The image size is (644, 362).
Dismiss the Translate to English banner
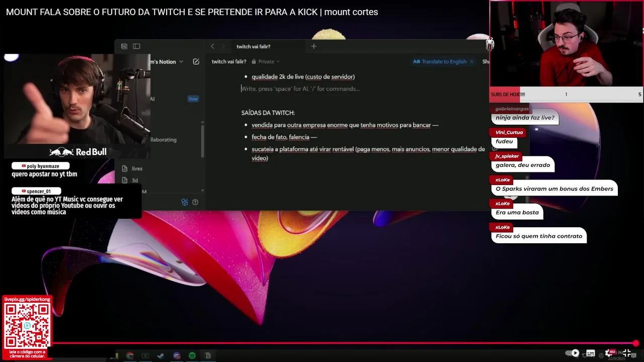(x=471, y=61)
